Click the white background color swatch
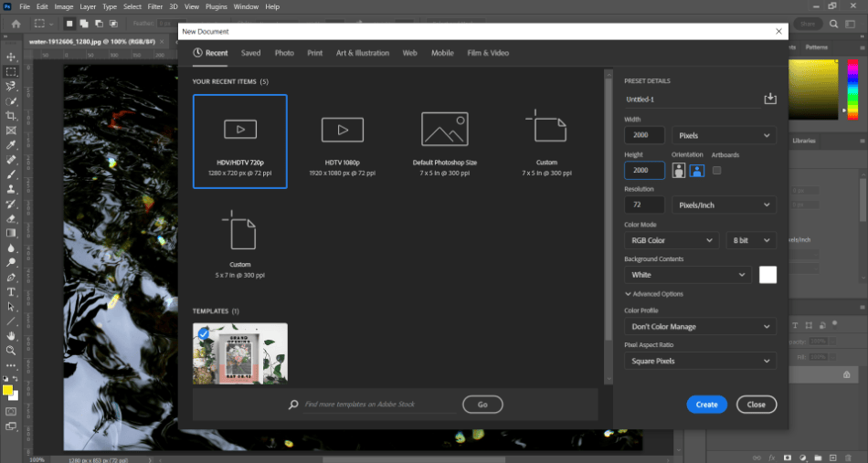This screenshot has width=868, height=463. click(x=767, y=275)
